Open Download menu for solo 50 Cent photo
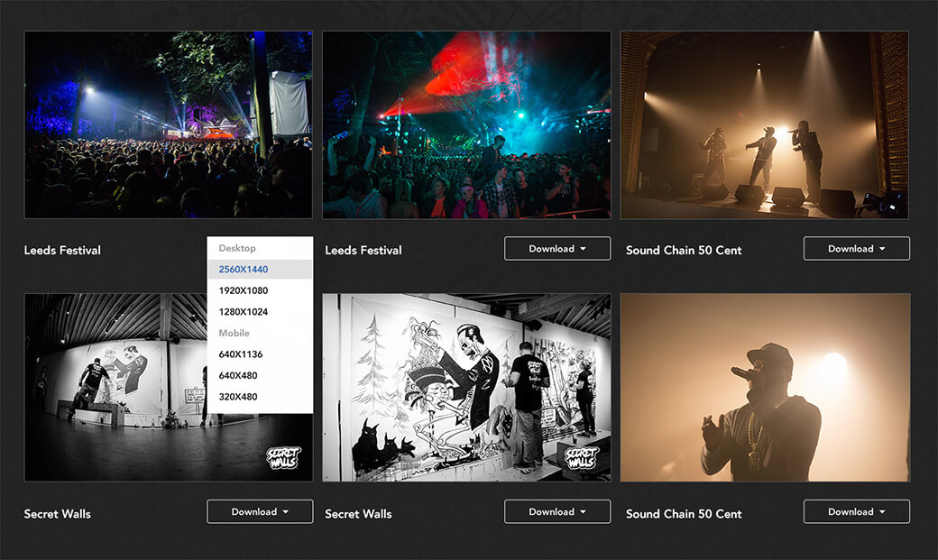The image size is (938, 560). point(856,512)
